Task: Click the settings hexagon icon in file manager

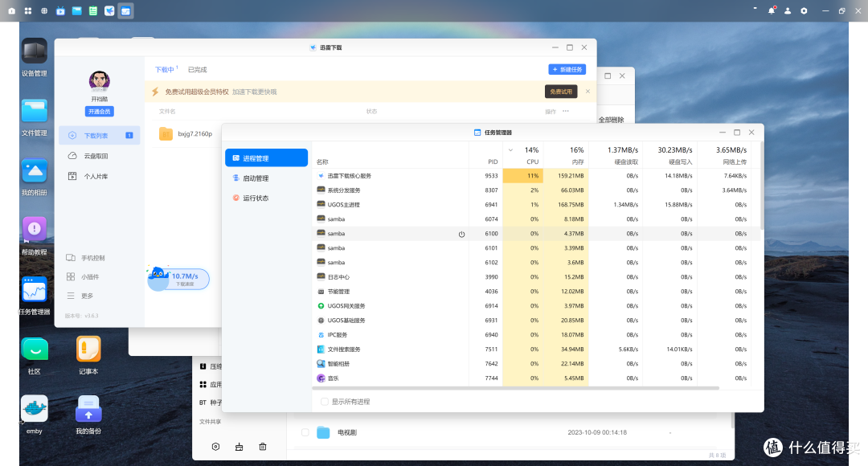Action: [216, 447]
